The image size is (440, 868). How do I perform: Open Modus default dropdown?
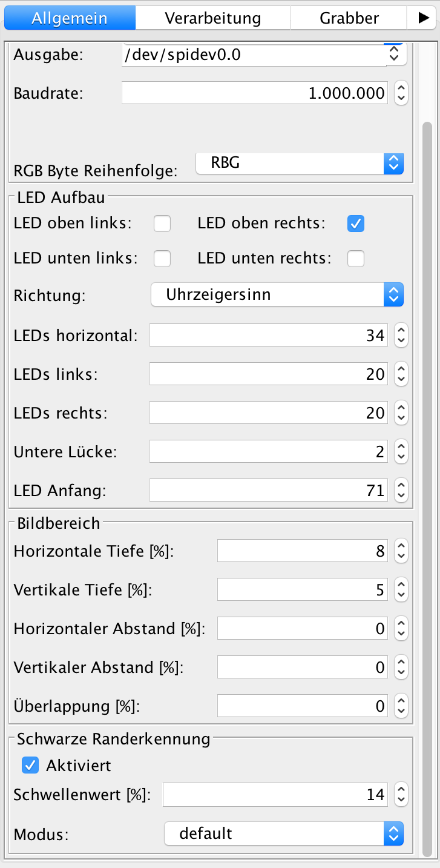(283, 833)
